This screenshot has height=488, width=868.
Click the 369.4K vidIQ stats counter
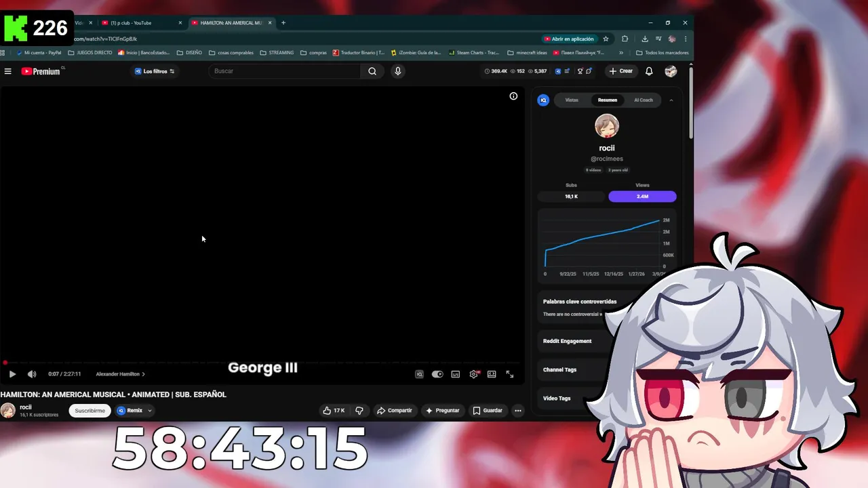[x=495, y=71]
